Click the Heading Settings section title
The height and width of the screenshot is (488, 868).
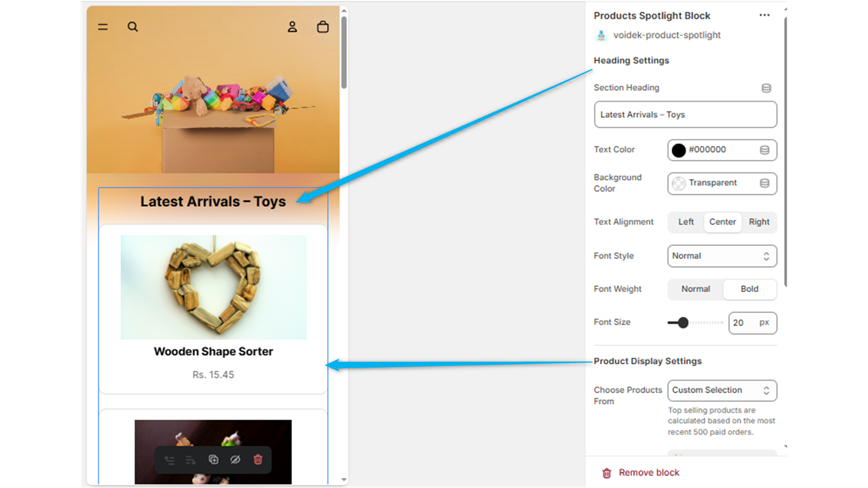point(631,61)
